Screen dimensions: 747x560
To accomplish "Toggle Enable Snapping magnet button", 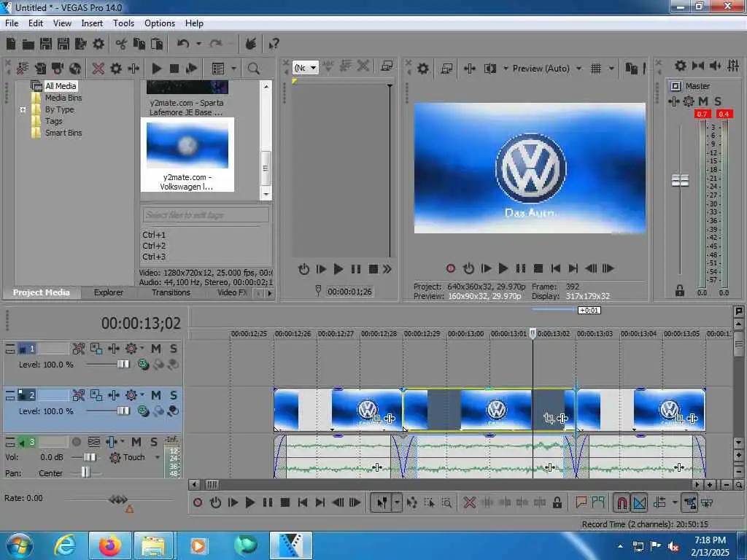I will coord(622,502).
